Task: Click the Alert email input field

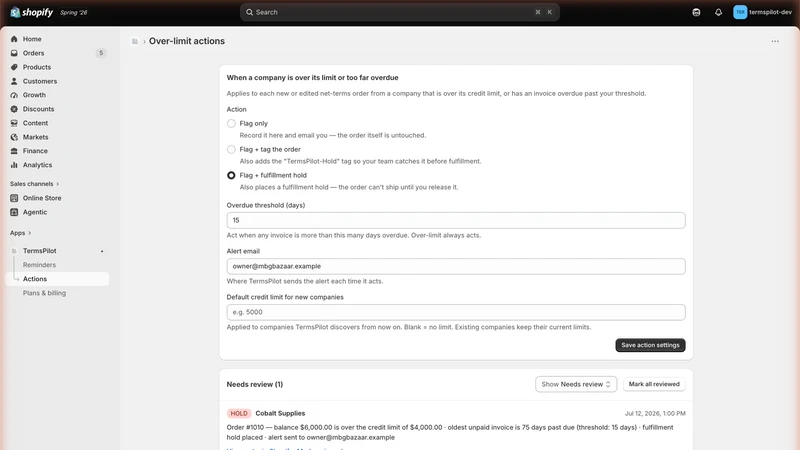Action: [456, 266]
